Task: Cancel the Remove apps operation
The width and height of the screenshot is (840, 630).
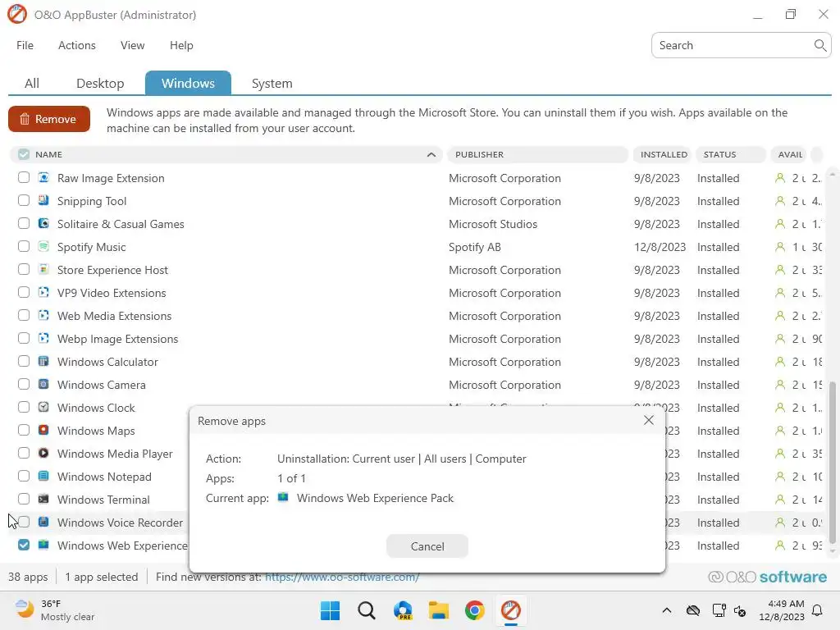Action: (x=427, y=546)
